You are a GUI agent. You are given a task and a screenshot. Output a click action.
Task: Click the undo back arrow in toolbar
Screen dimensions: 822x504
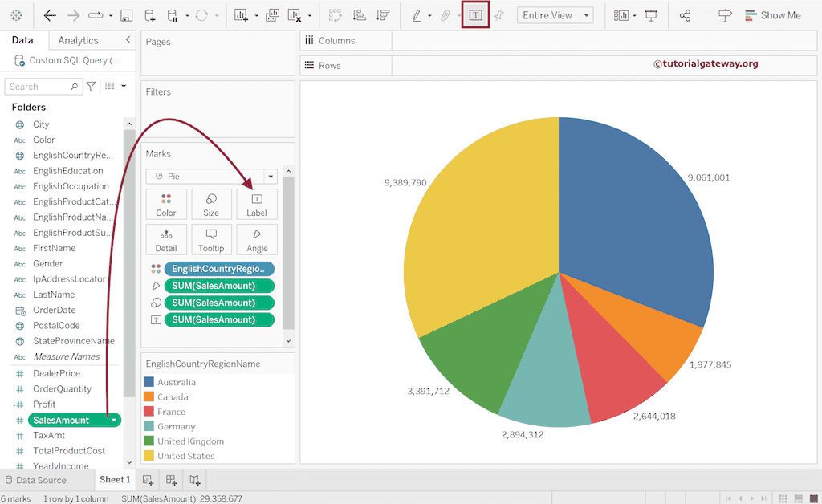50,15
